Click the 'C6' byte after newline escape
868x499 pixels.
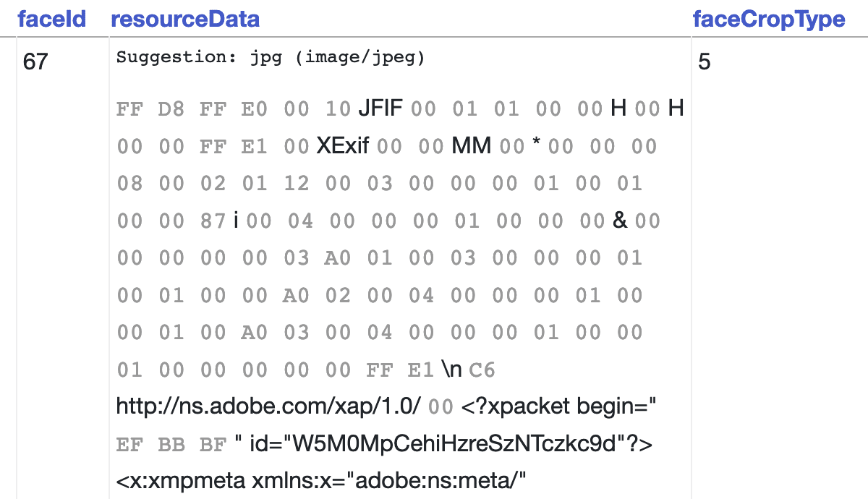coord(482,370)
